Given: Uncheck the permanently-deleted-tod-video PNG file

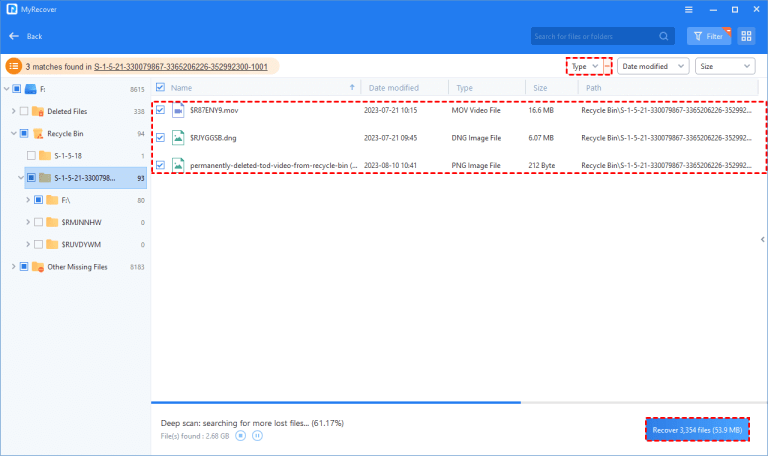Looking at the screenshot, I should pyautogui.click(x=160, y=165).
